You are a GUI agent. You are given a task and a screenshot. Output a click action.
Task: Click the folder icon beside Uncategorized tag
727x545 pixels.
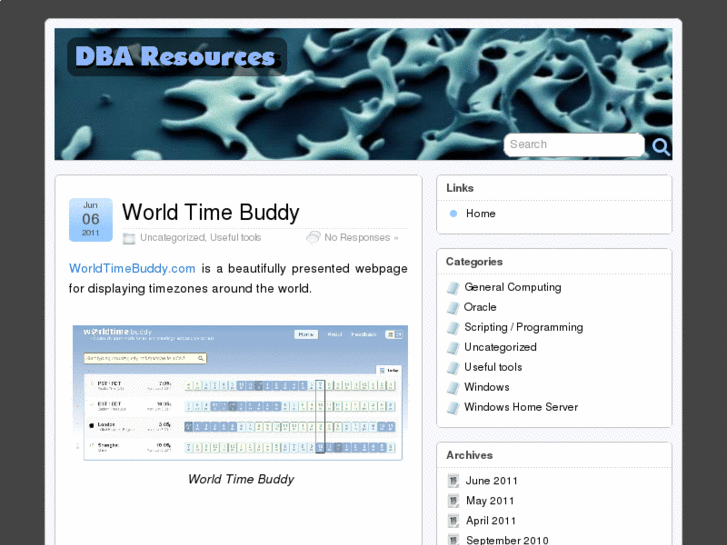click(129, 238)
